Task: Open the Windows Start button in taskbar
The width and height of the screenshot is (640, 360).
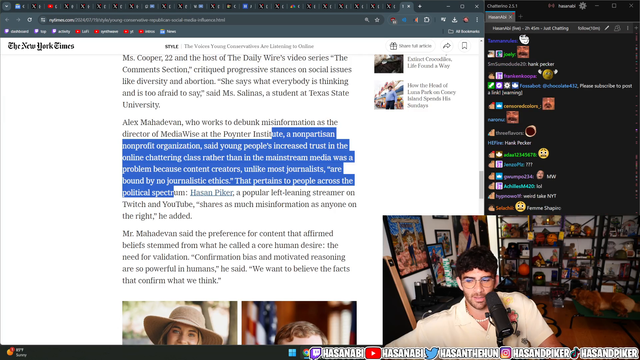Action: tap(292, 353)
